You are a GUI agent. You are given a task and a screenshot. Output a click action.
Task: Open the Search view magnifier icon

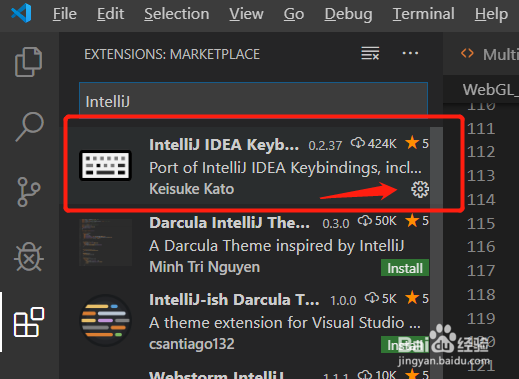(x=29, y=127)
